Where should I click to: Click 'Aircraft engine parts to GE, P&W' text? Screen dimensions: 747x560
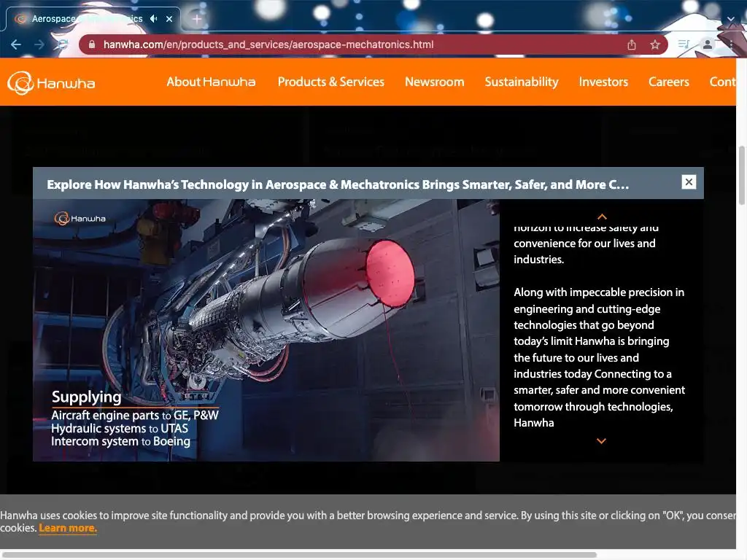135,415
